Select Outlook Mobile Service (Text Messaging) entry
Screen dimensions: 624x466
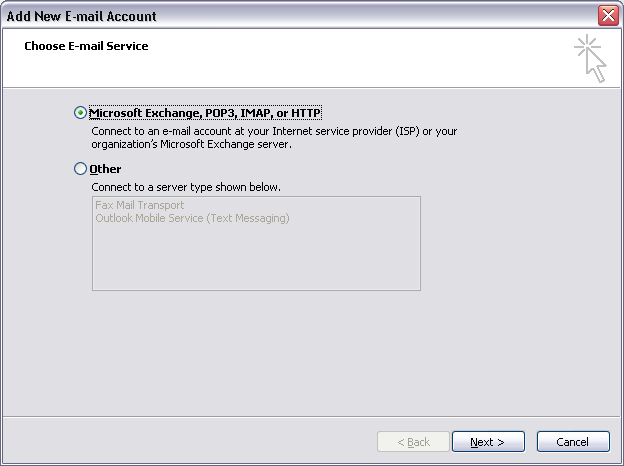click(192, 218)
